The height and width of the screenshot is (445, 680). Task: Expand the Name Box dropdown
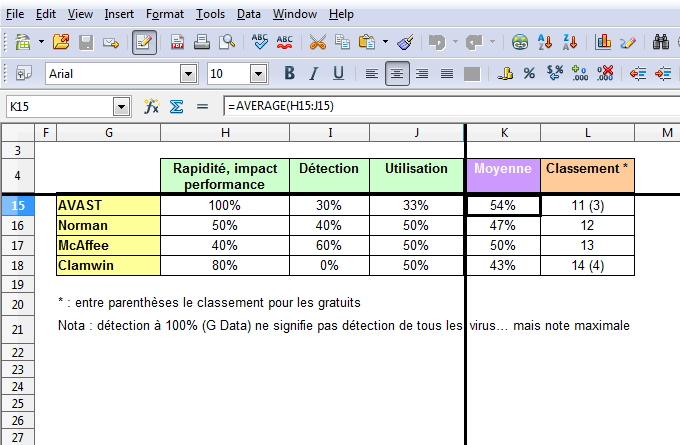point(122,107)
